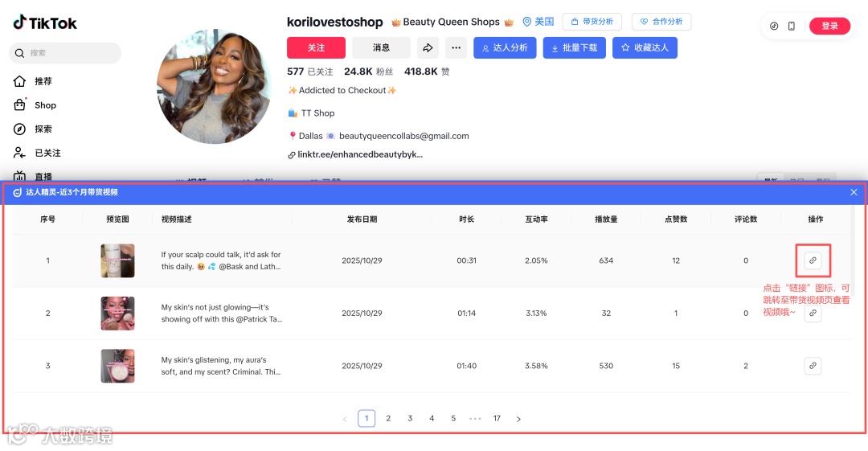This screenshot has width=868, height=451.
Task: Open the 已关注 following item
Action: click(37, 153)
